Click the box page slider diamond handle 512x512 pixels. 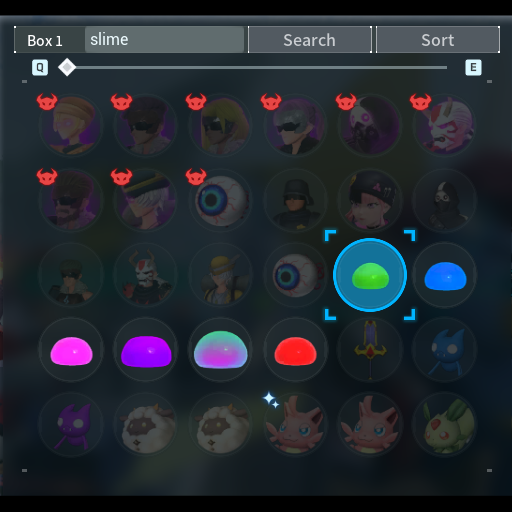67,67
